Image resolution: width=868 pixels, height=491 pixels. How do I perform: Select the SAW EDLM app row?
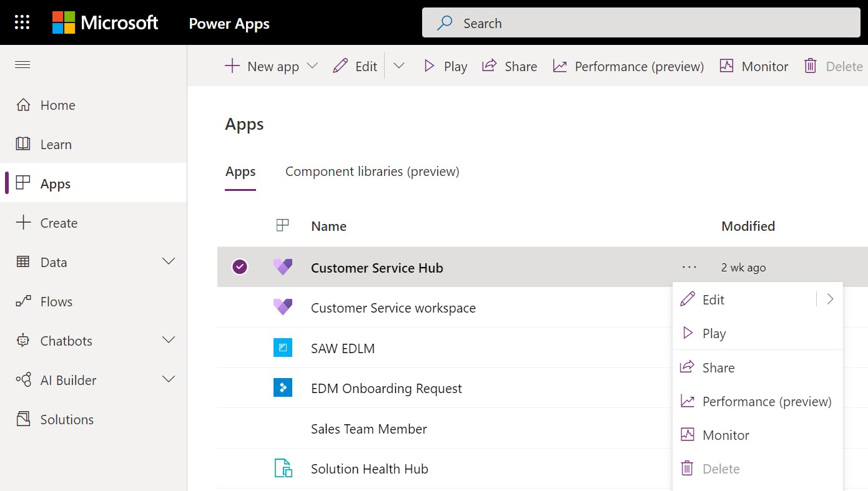(343, 348)
